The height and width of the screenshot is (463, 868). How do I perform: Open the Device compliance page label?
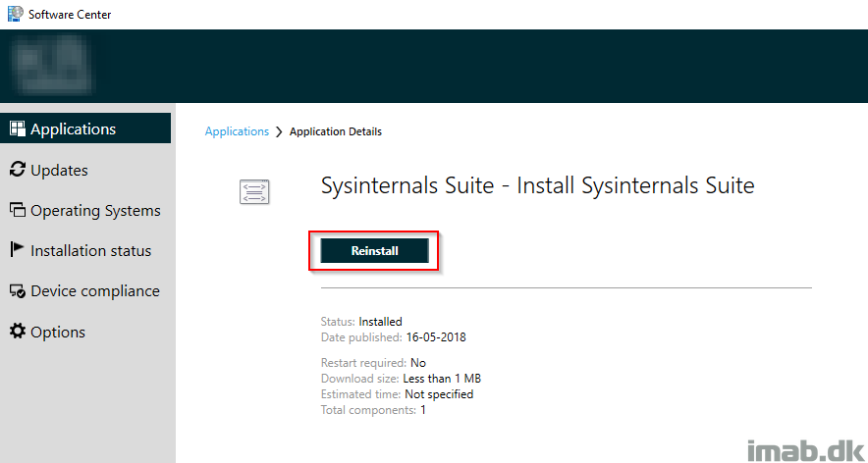(x=95, y=291)
